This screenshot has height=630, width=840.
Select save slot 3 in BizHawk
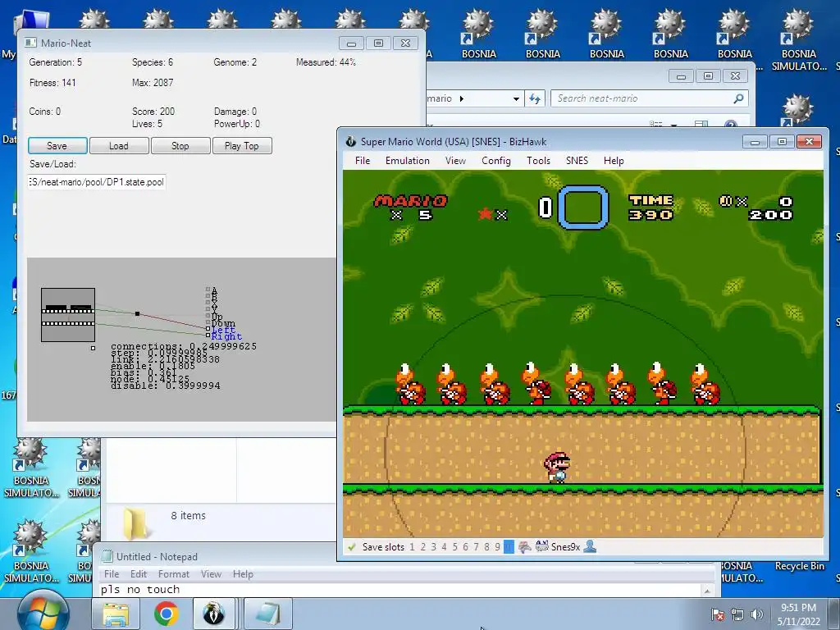coord(433,547)
